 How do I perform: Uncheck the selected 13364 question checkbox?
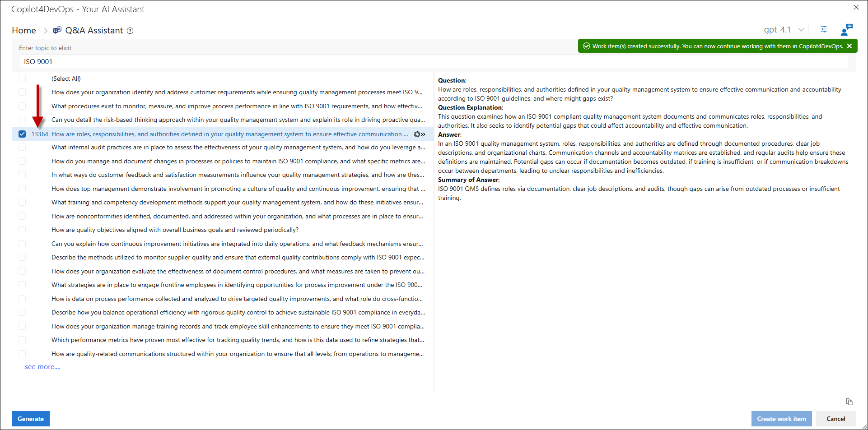22,134
